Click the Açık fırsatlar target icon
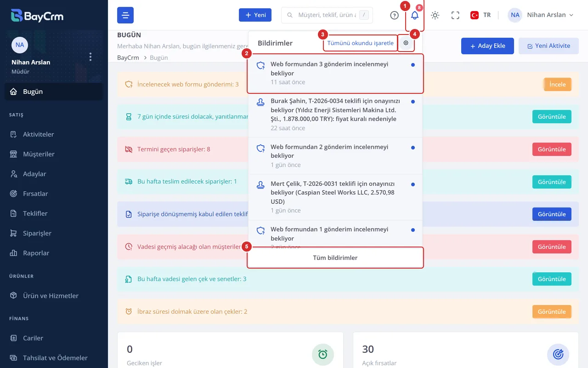Screen dimensions: 588x368 (x=558, y=354)
